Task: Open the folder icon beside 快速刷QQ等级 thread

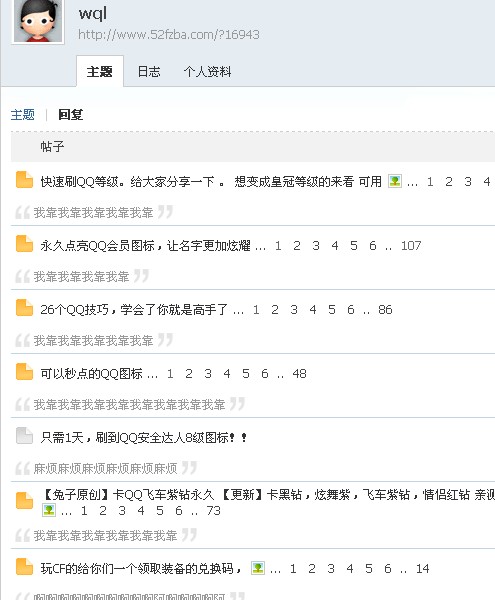Action: pyautogui.click(x=24, y=180)
